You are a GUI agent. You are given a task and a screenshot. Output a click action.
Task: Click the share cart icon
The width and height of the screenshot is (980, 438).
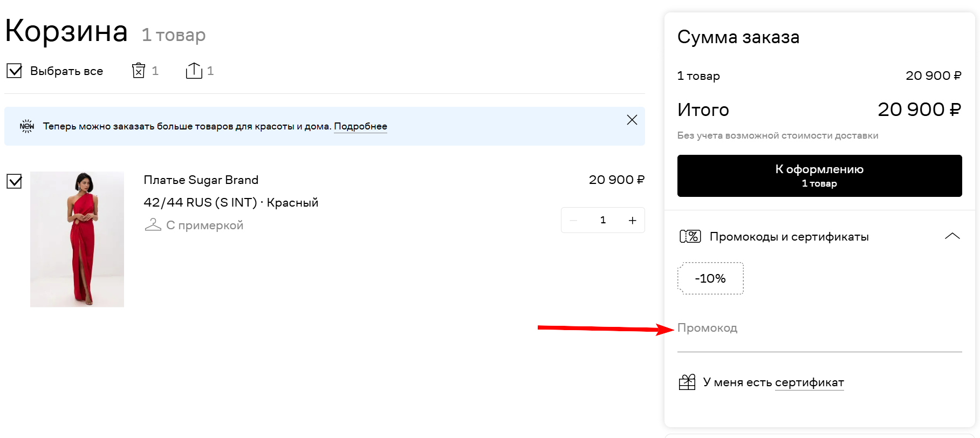194,71
